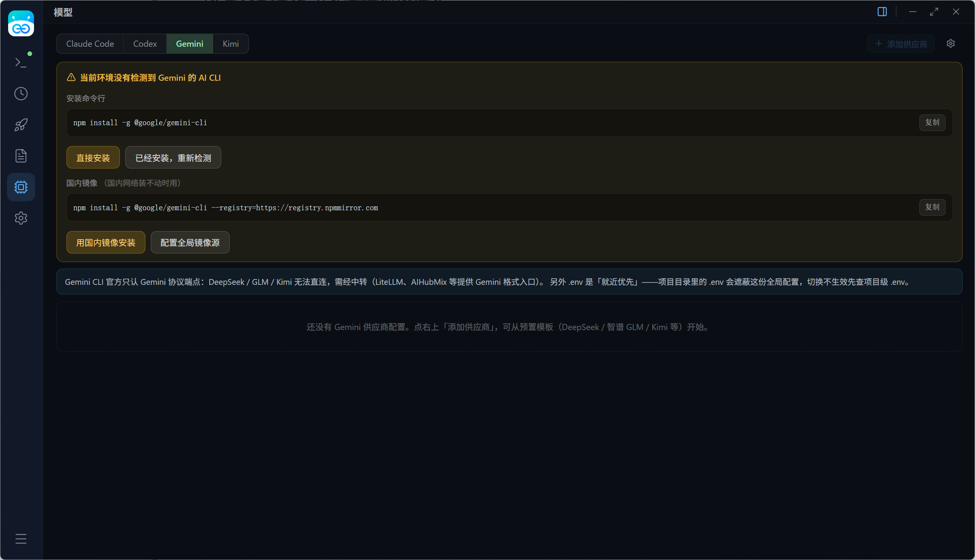Click the npm install -g @google/gemini-cli text
Screen dimensions: 975x560
tap(140, 123)
